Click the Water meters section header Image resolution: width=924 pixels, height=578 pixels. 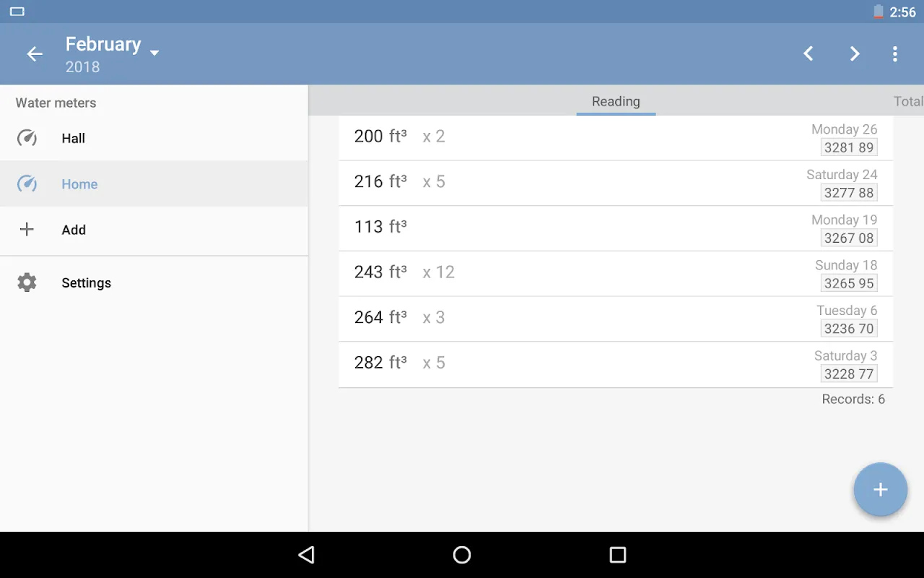pyautogui.click(x=56, y=103)
